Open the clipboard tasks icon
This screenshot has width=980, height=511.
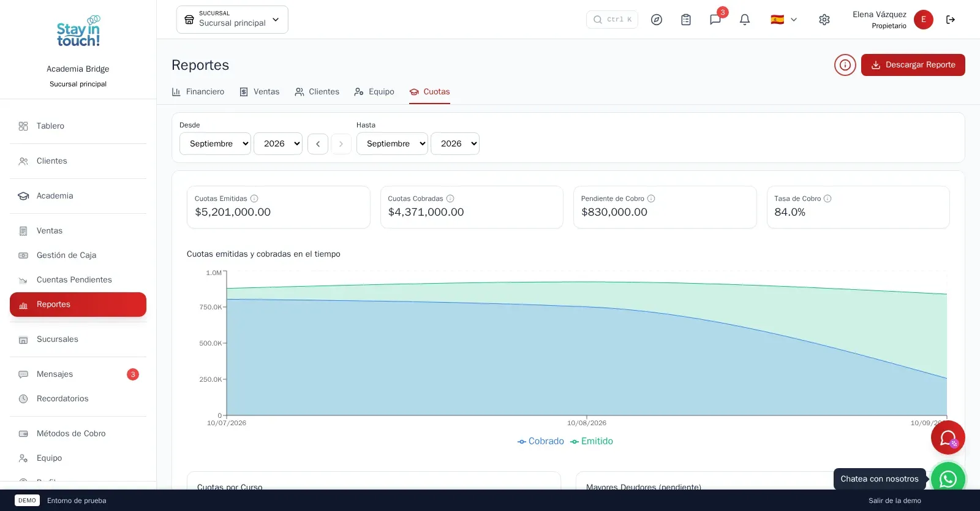click(686, 20)
